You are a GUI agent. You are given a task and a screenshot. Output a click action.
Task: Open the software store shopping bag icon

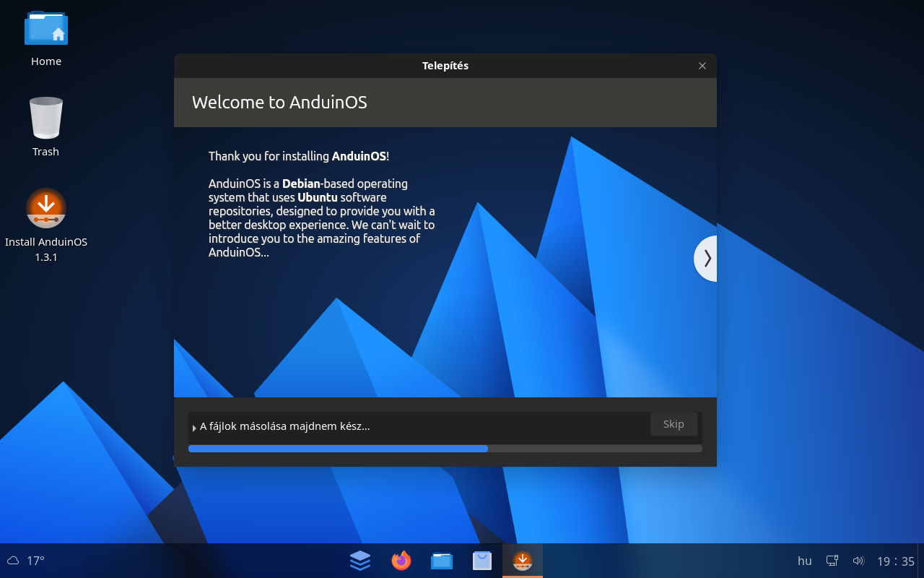(482, 561)
